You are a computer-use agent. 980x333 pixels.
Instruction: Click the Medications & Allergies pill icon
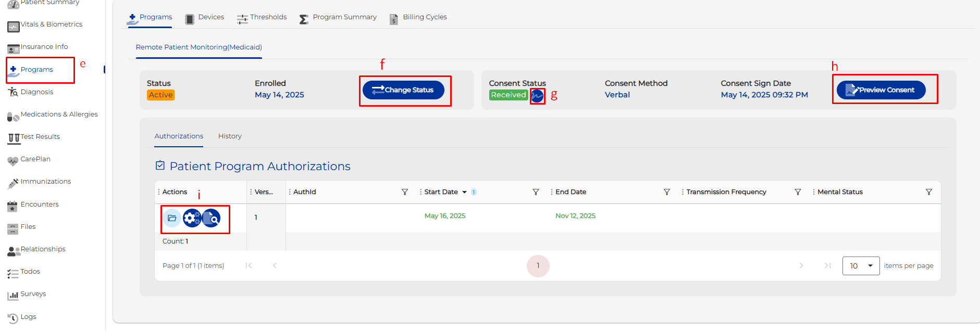[14, 117]
